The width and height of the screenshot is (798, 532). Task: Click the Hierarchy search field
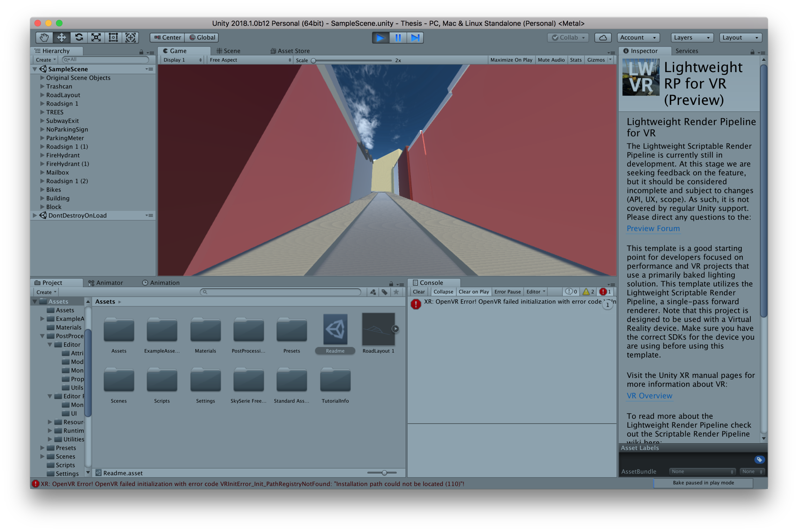point(105,60)
